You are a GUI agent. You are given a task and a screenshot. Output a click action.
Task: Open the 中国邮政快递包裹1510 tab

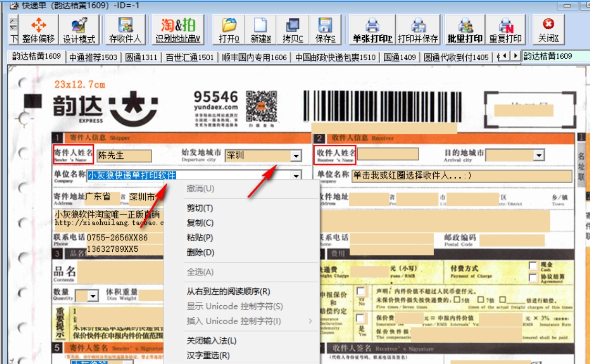click(x=335, y=57)
